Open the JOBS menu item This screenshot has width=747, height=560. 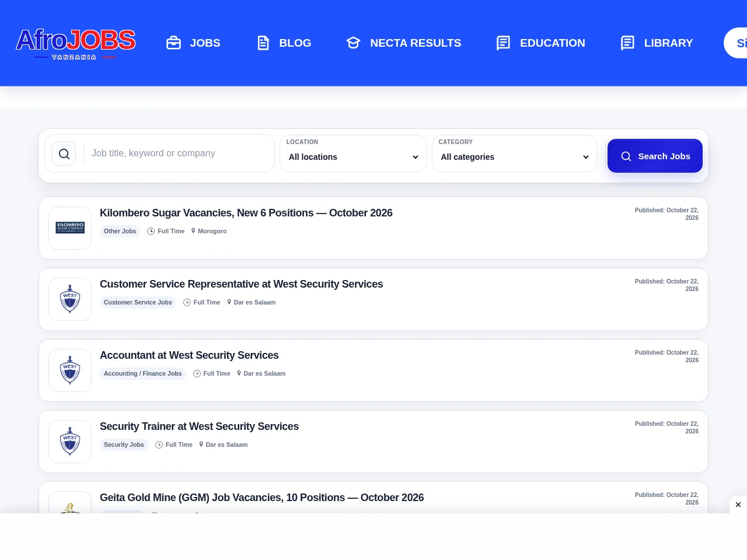(205, 43)
